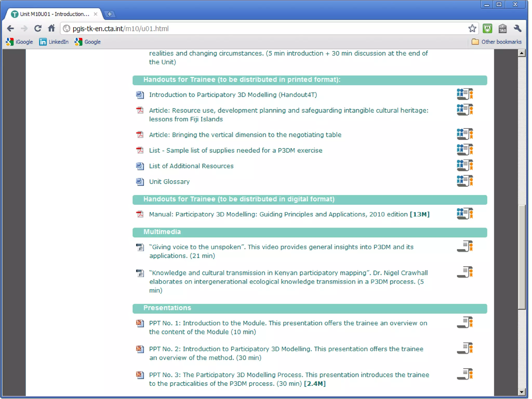This screenshot has width=532, height=399.
Task: Open List of Additional Resources link
Action: pyautogui.click(x=191, y=166)
